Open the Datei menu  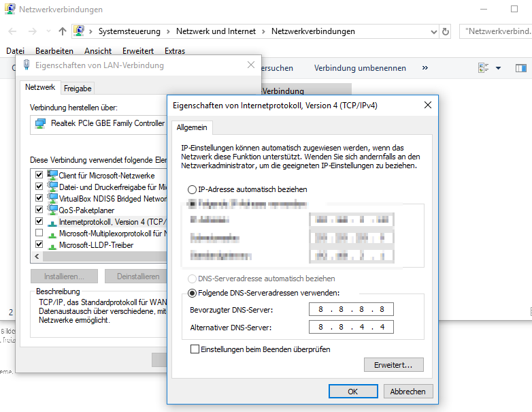15,51
